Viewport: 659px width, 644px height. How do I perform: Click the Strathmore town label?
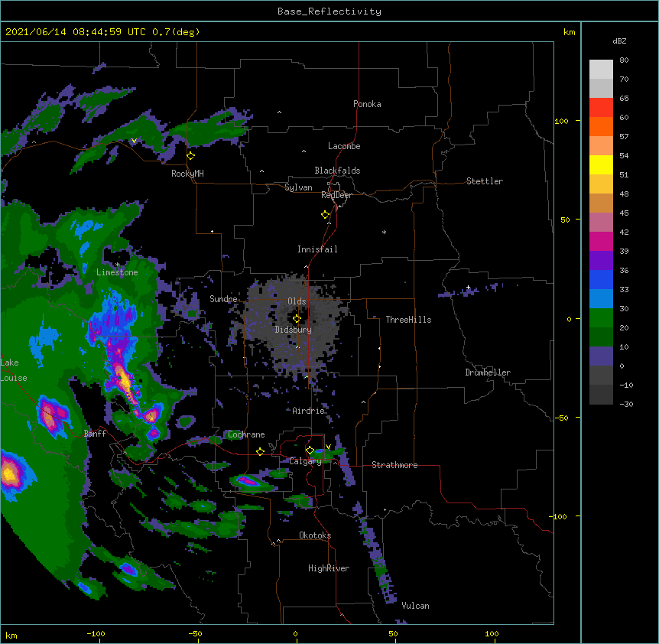point(394,465)
